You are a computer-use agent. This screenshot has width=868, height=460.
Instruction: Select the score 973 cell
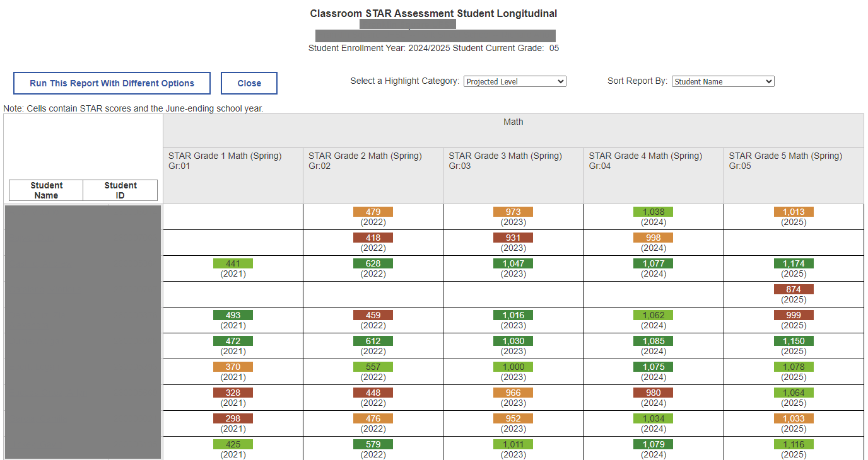click(513, 212)
